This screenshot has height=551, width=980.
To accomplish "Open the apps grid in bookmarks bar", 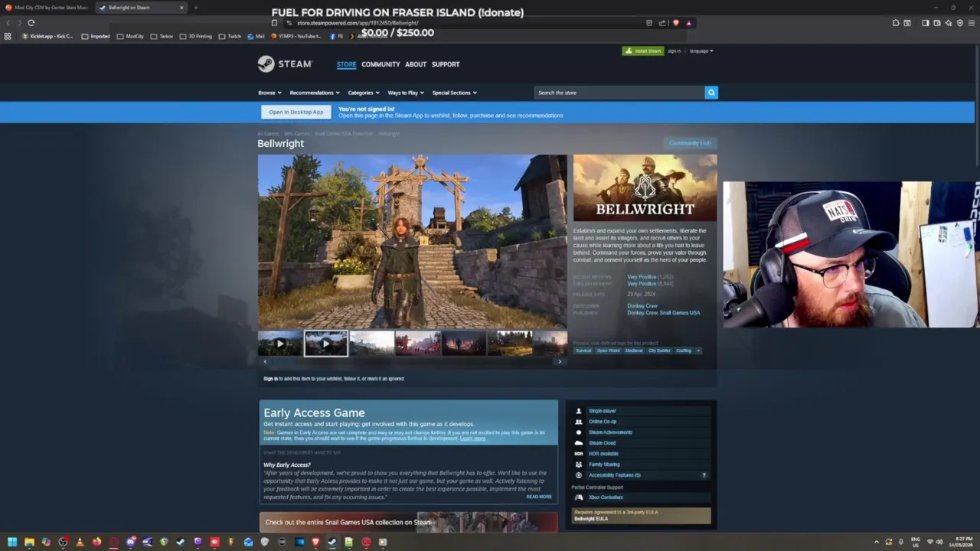I will point(8,36).
